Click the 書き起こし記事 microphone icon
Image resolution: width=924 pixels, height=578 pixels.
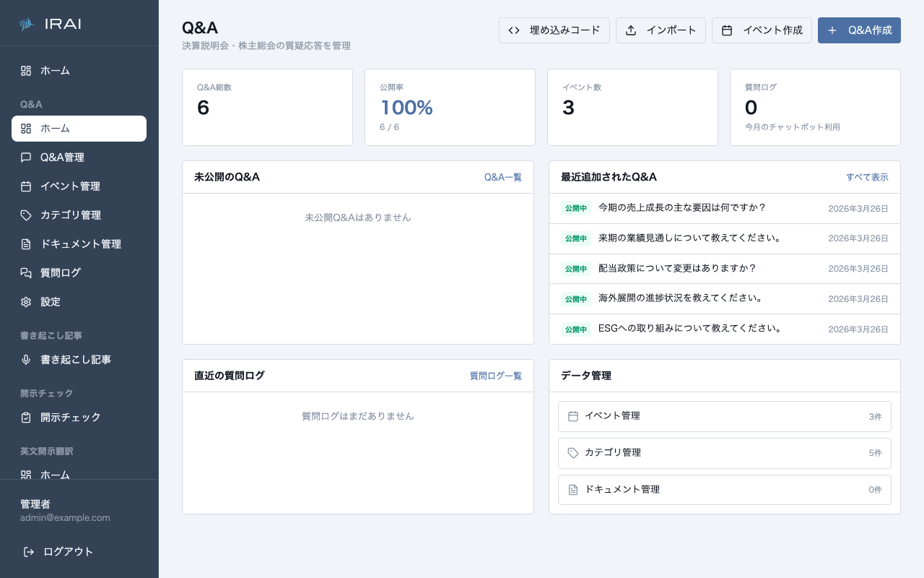pyautogui.click(x=26, y=360)
